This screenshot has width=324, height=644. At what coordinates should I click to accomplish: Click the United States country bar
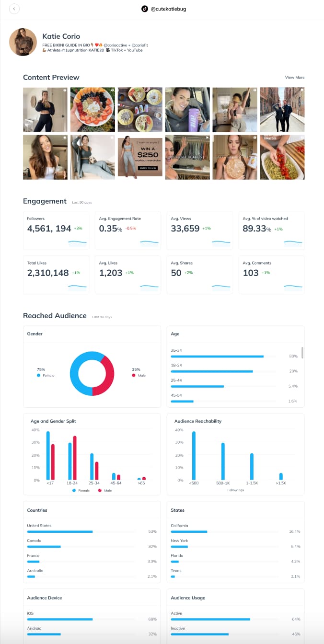pyautogui.click(x=60, y=531)
